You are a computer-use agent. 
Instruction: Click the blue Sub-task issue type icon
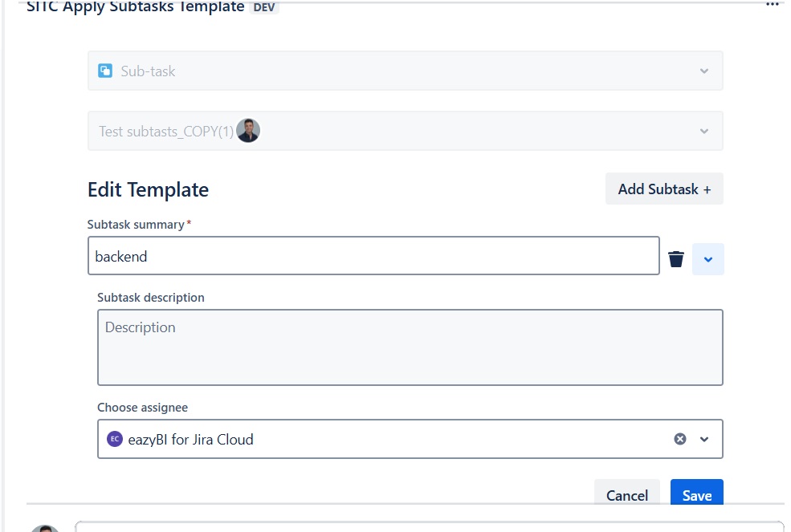105,71
